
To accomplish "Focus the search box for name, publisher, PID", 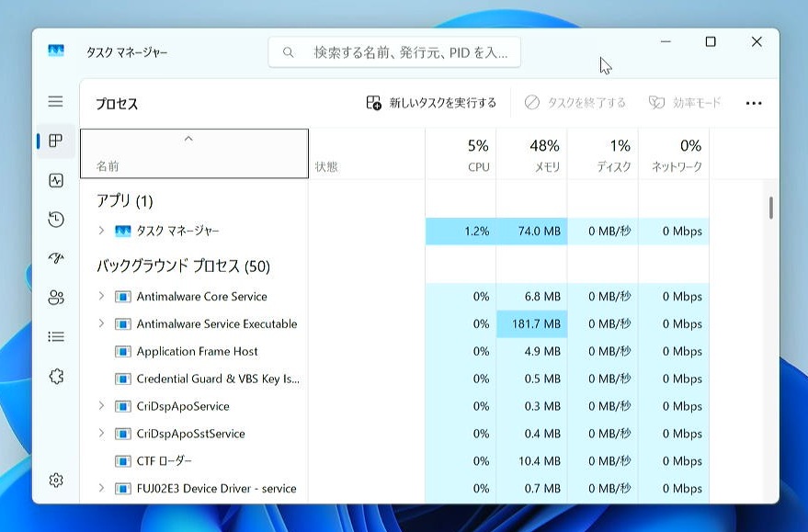I will [394, 52].
